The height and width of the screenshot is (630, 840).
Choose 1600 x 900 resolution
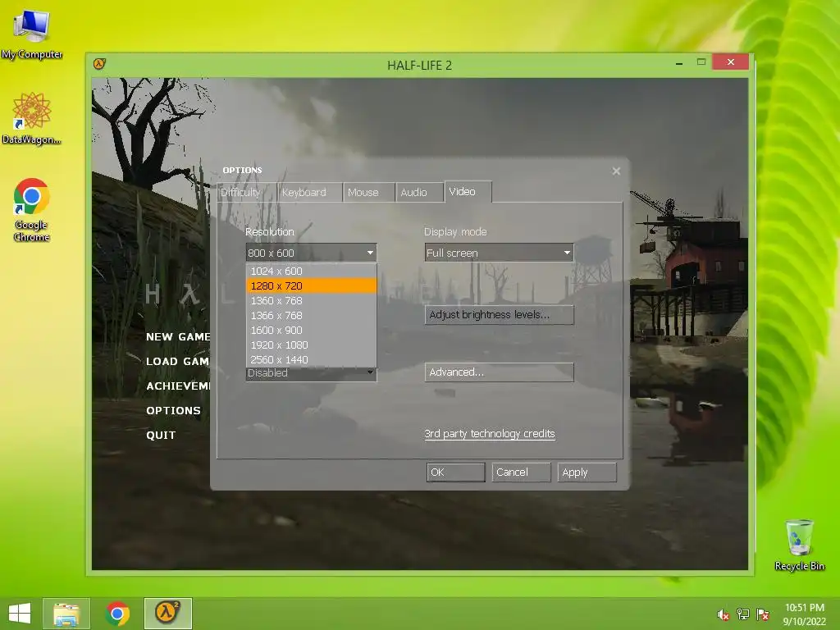pyautogui.click(x=311, y=330)
